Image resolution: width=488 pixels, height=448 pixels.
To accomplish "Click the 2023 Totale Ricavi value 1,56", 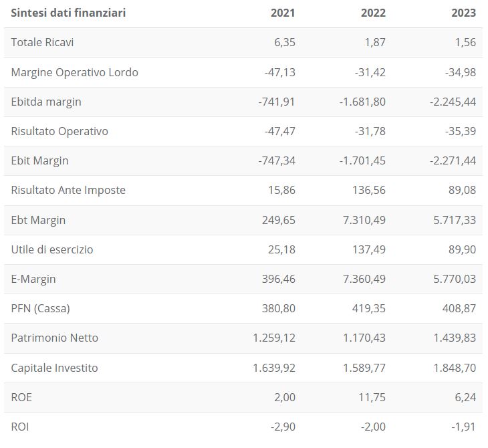I will (x=465, y=42).
